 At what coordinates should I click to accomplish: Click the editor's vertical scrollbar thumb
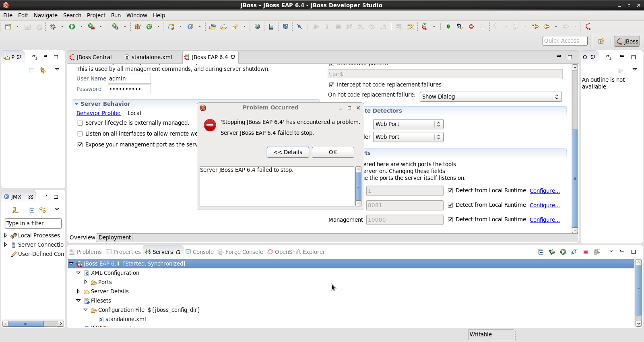click(x=575, y=179)
